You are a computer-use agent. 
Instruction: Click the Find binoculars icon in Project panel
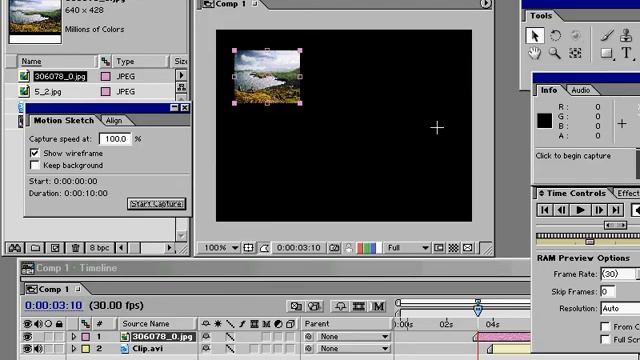coord(15,248)
